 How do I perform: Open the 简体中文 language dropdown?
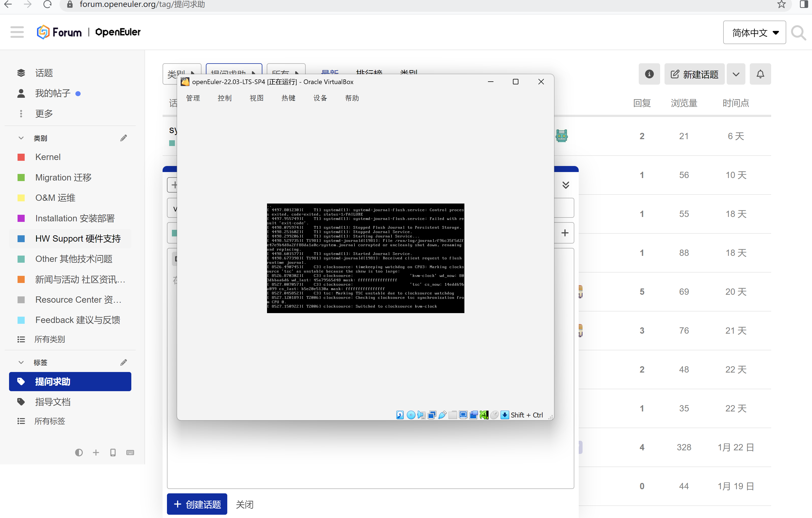coord(754,33)
